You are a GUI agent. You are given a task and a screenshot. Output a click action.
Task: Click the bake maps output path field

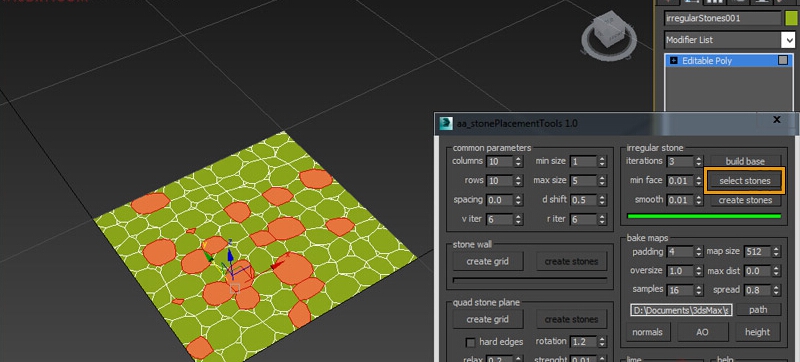click(x=682, y=310)
